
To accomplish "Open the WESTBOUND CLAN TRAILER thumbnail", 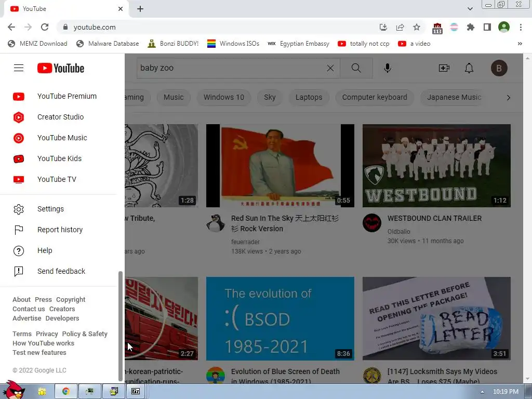I will (436, 166).
